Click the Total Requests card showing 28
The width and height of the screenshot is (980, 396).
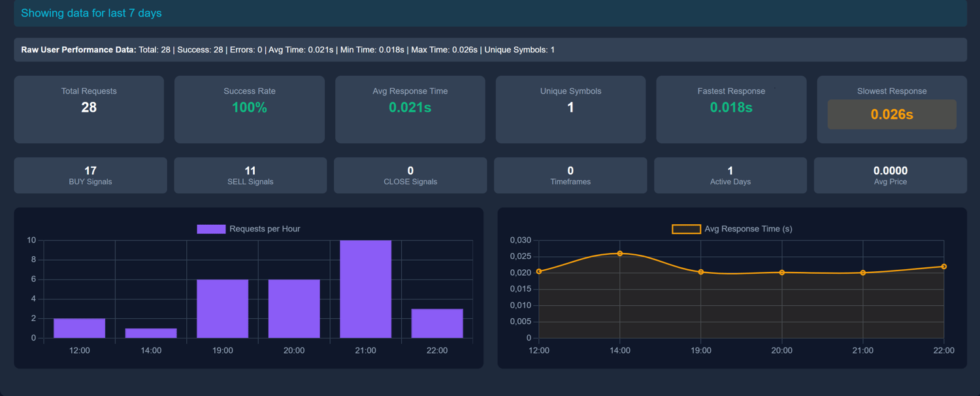[x=89, y=109]
